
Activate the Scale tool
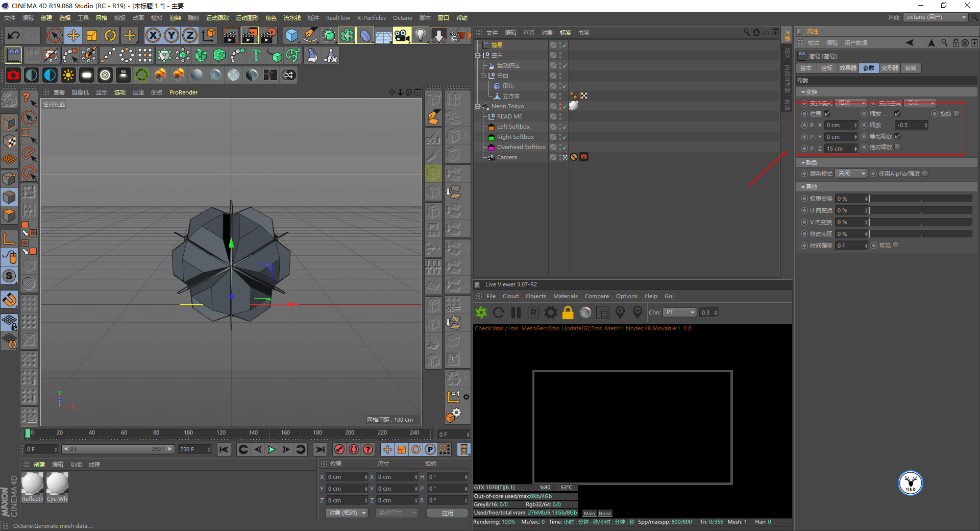(x=92, y=35)
